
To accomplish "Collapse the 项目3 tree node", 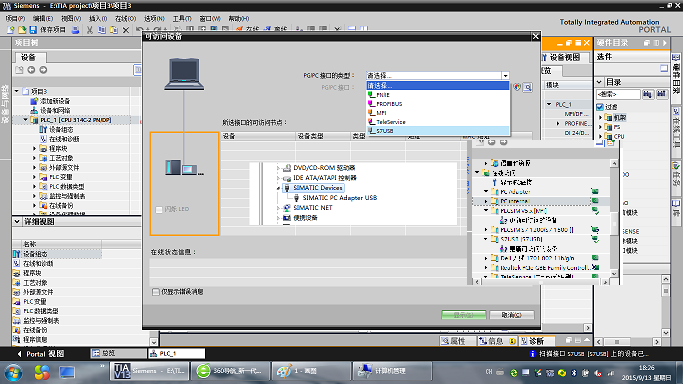I will tap(17, 91).
